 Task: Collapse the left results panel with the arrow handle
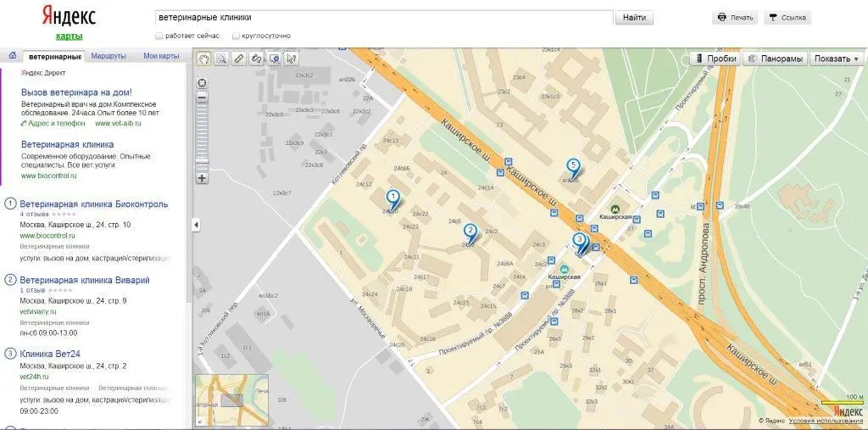click(196, 225)
